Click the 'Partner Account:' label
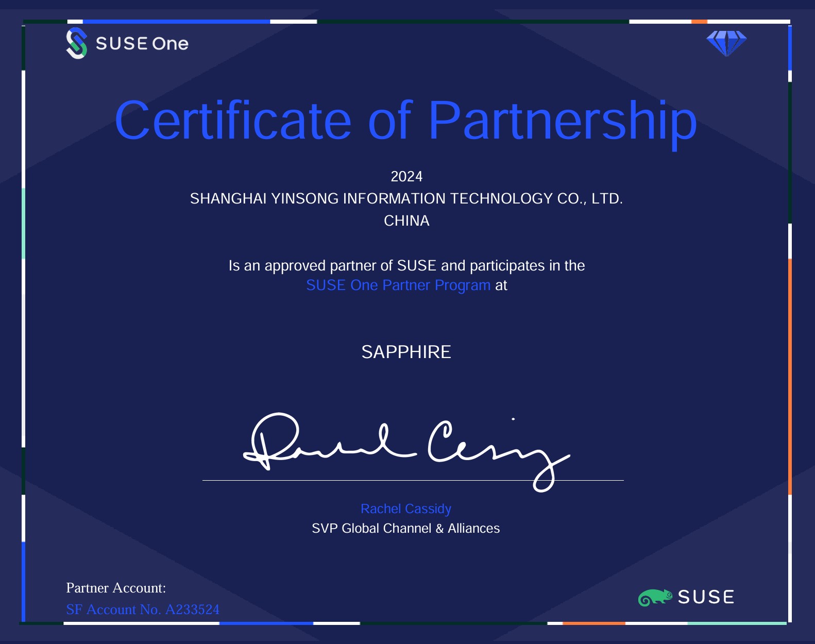Screen dimensions: 815x644 pos(116,588)
